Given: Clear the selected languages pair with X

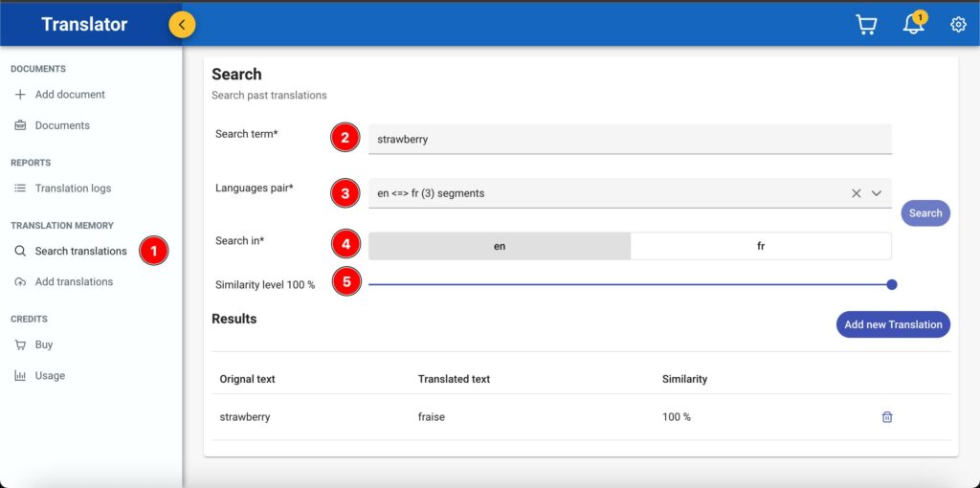Looking at the screenshot, I should pos(857,193).
